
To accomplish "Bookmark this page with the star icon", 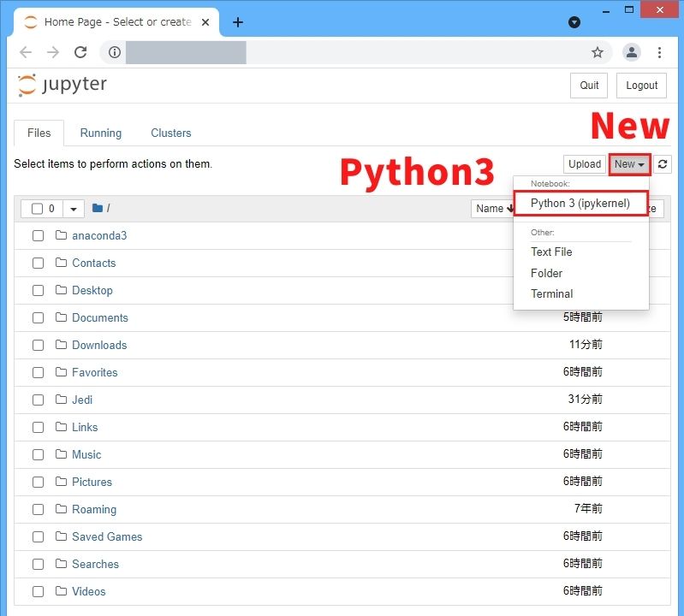I will tap(598, 52).
